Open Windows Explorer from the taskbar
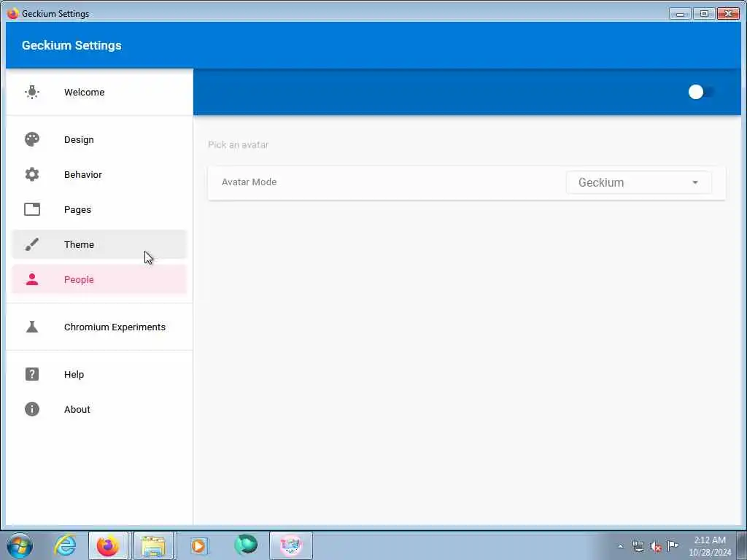 click(153, 545)
